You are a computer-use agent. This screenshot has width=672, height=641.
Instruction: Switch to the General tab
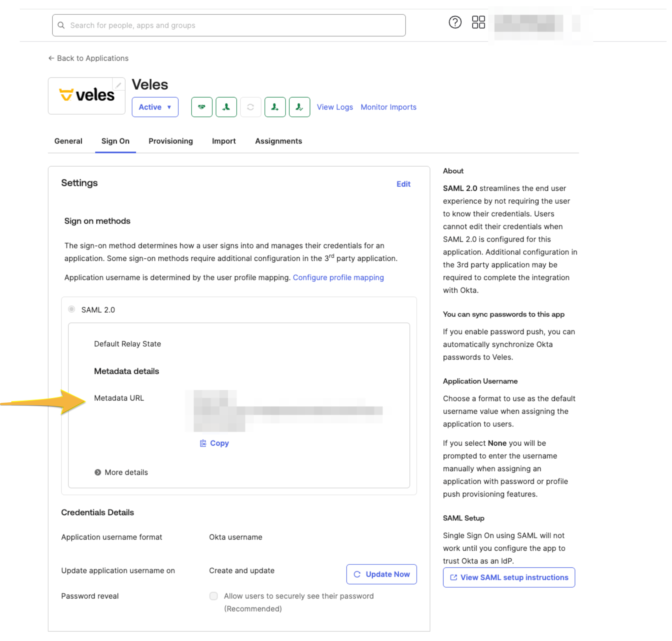[x=68, y=141]
